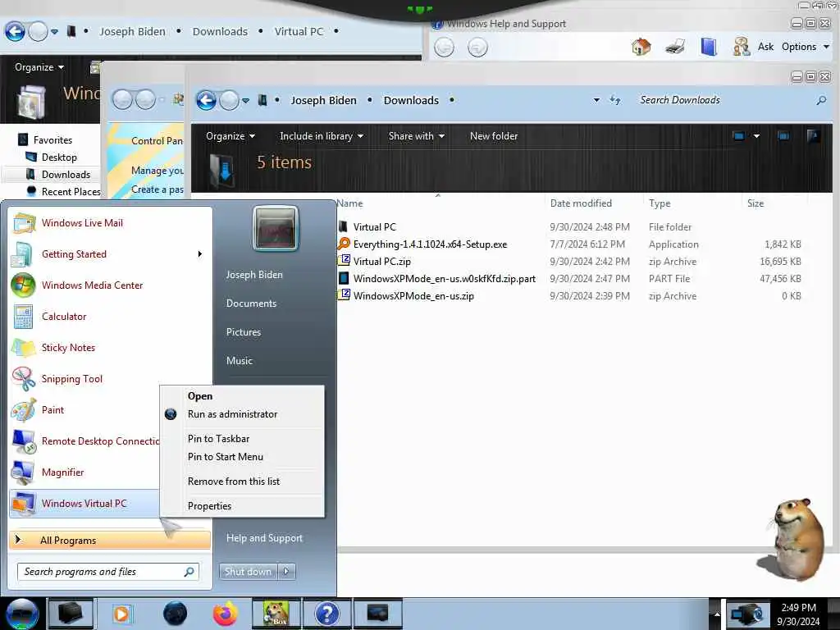Select the Virtual PC folder row
The height and width of the screenshot is (630, 840).
pyautogui.click(x=571, y=227)
